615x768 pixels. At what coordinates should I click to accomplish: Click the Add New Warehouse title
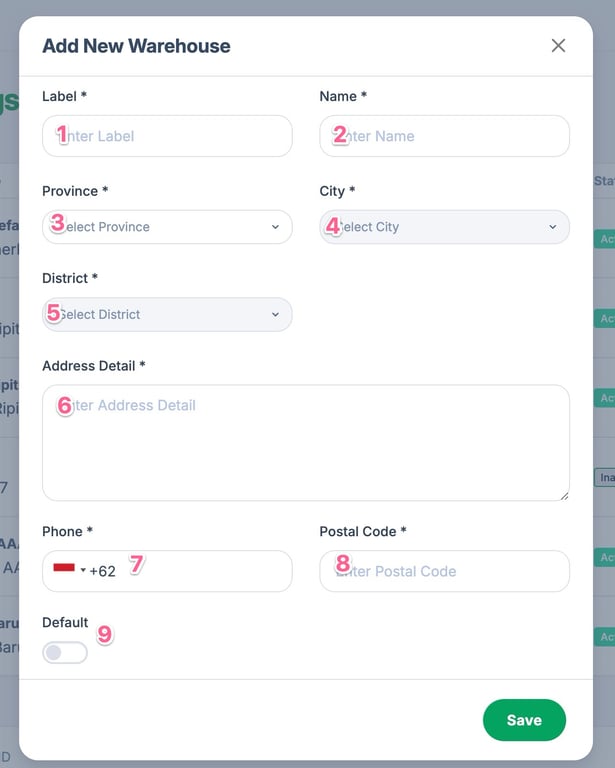coord(136,46)
